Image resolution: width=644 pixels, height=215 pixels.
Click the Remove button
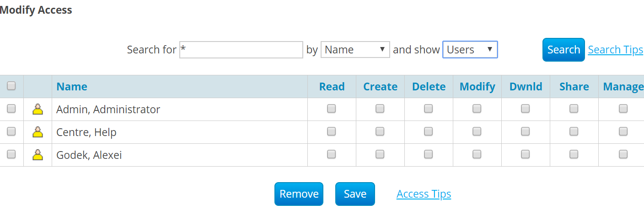(x=299, y=194)
